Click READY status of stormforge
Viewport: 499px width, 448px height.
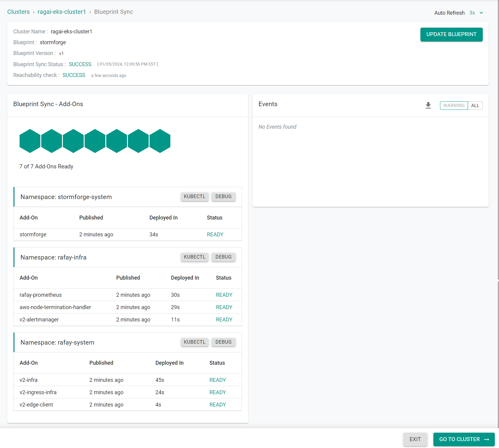pos(215,235)
